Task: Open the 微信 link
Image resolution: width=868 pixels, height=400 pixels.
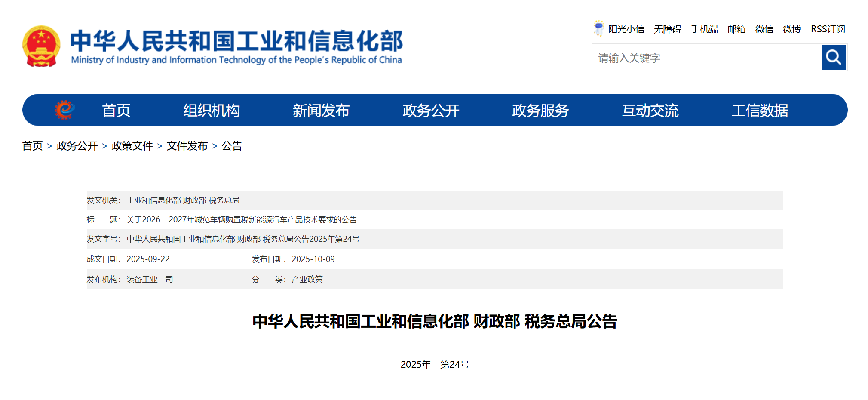Action: point(764,29)
